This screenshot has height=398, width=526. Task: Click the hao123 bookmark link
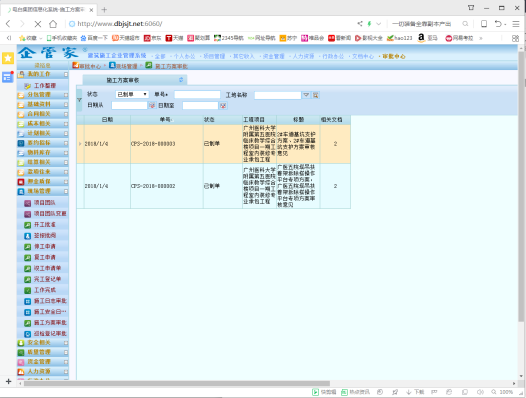(400, 38)
